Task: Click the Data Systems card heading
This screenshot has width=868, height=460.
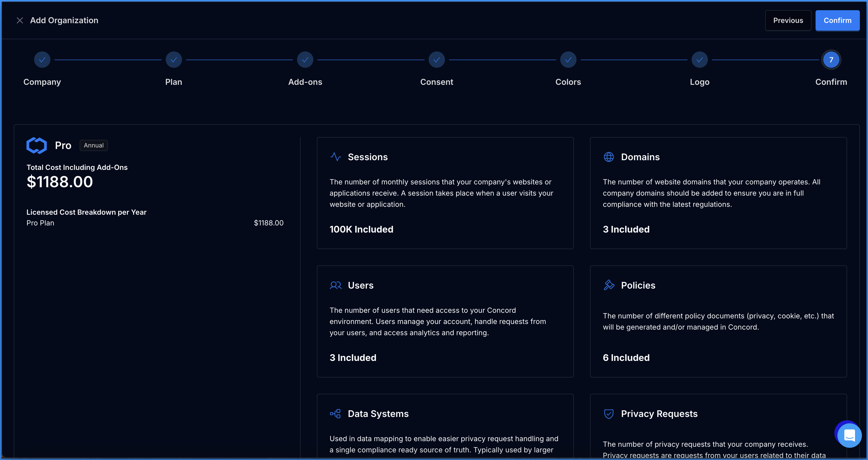Action: (x=378, y=414)
